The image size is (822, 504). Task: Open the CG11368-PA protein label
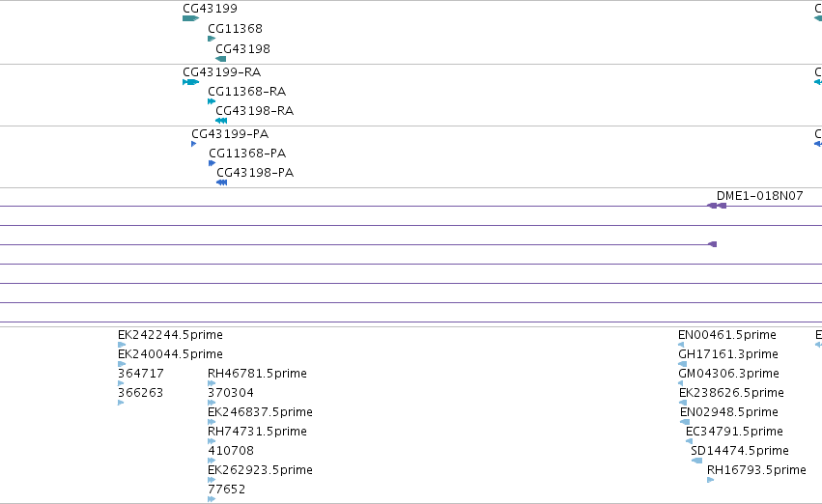[x=247, y=153]
